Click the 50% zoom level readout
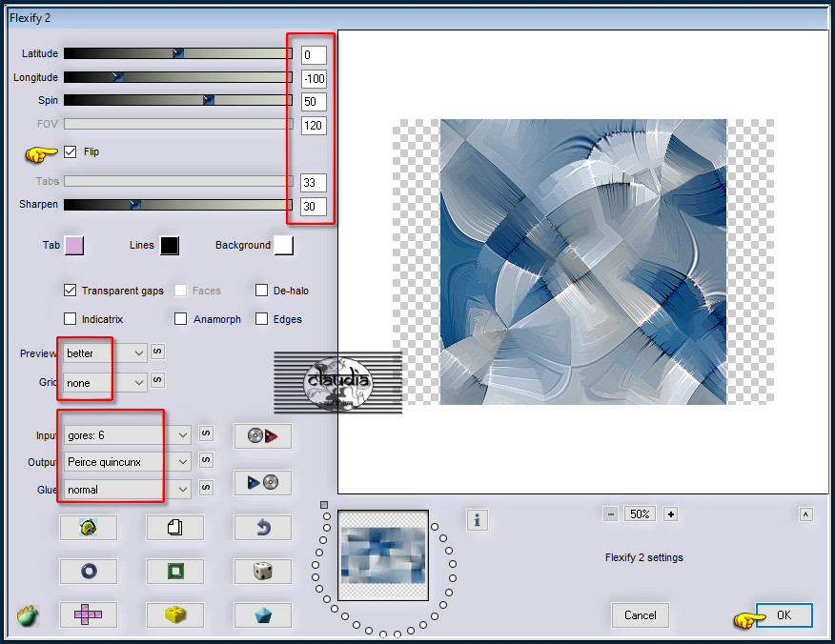Viewport: 835px width, 644px height. point(641,514)
